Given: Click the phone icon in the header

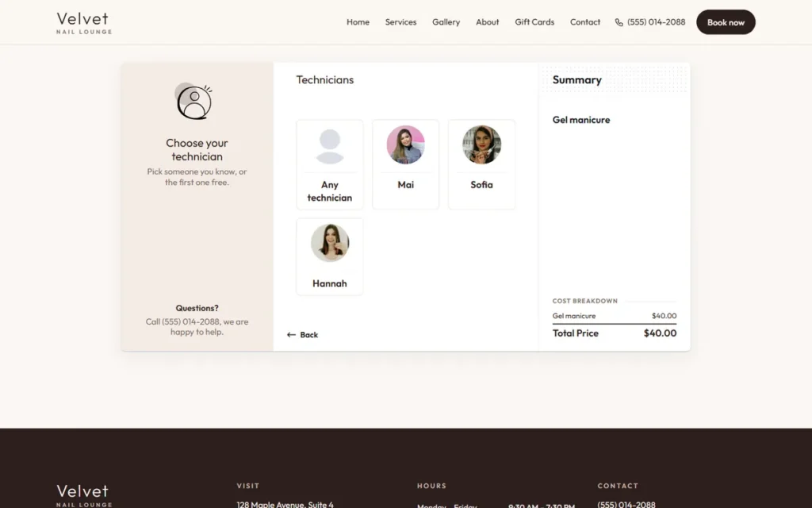Looking at the screenshot, I should [619, 22].
